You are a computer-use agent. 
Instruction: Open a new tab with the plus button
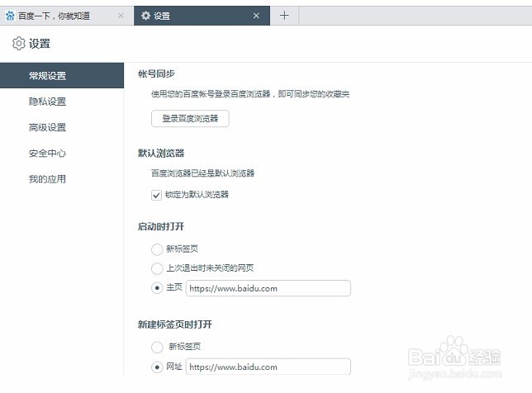[x=284, y=15]
